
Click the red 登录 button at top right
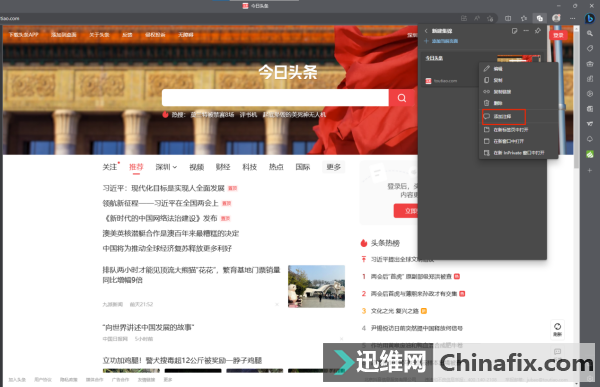[x=558, y=35]
